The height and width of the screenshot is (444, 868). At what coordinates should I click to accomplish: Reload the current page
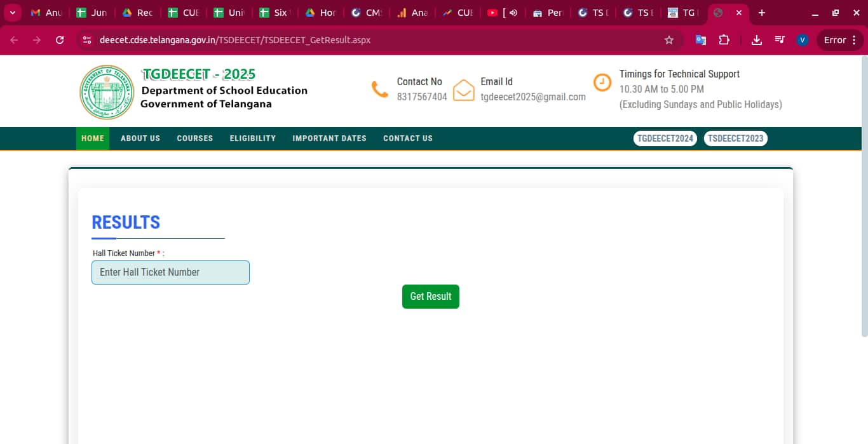point(60,40)
